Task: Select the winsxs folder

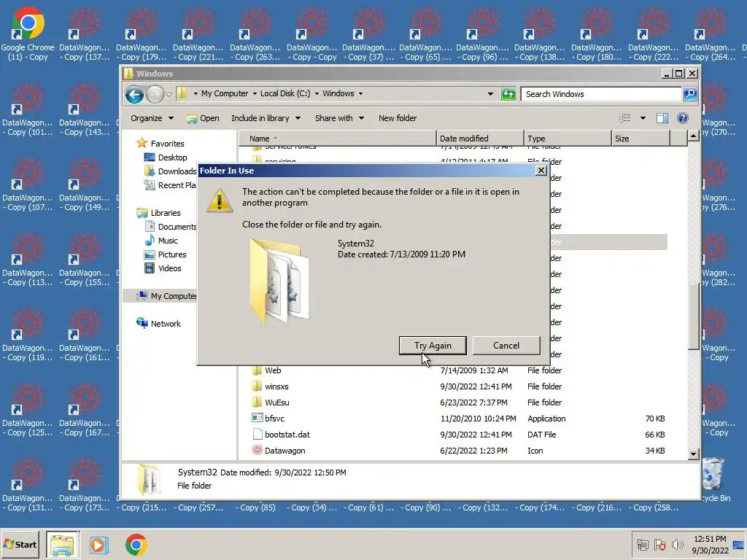Action: pos(270,386)
